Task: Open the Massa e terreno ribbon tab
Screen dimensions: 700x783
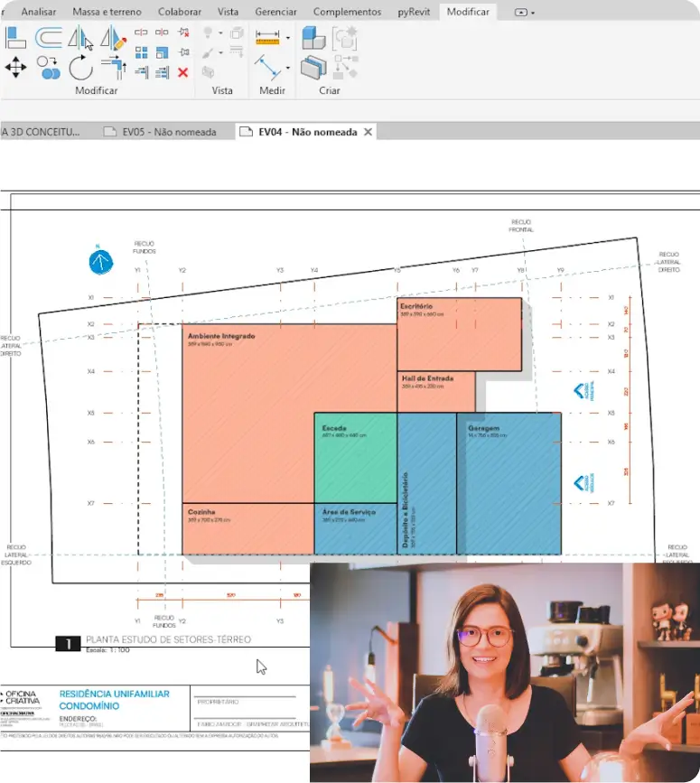Action: [107, 12]
